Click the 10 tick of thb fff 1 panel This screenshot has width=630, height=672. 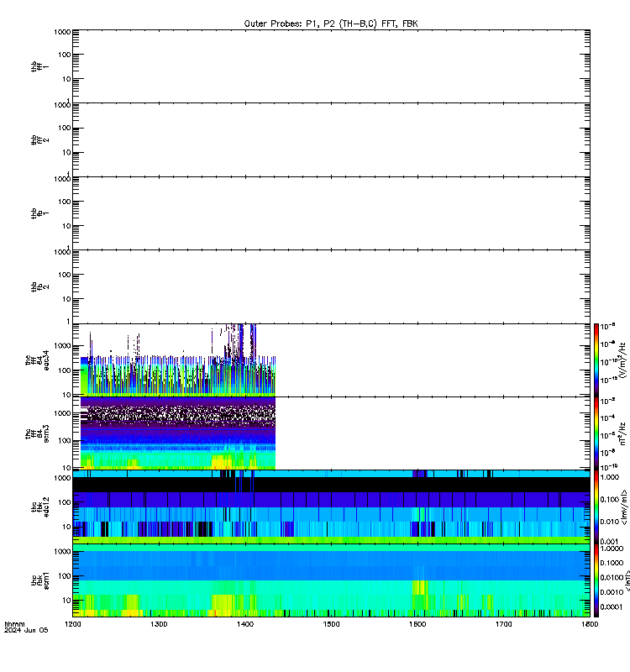66,79
